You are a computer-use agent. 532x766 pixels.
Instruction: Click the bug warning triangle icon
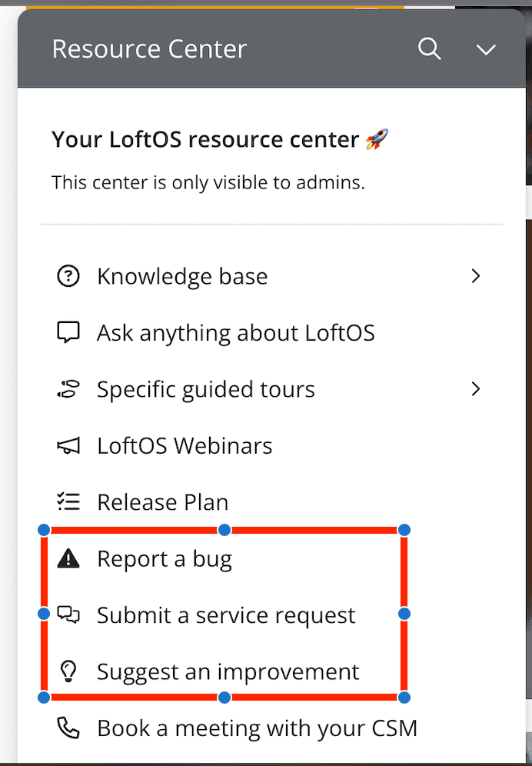tap(68, 559)
